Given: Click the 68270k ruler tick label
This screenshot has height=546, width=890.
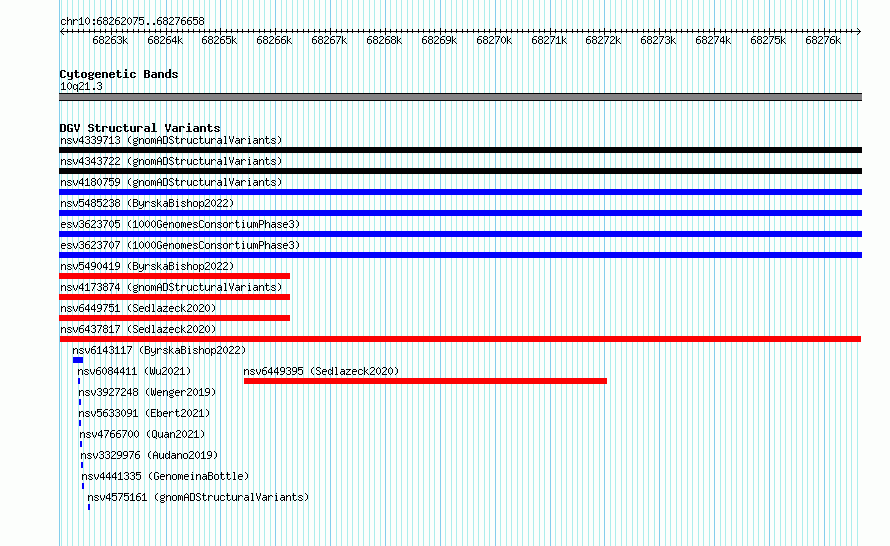Looking at the screenshot, I should pyautogui.click(x=494, y=40).
